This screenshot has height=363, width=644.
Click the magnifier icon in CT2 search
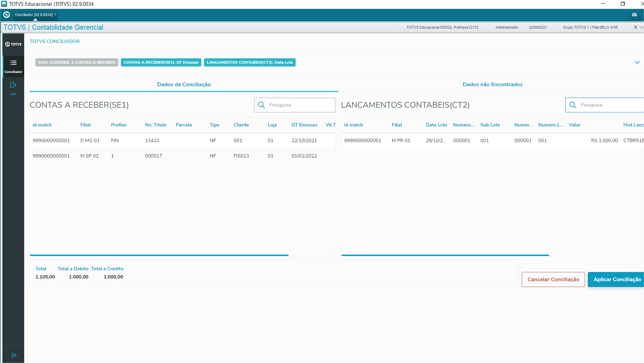click(x=573, y=105)
